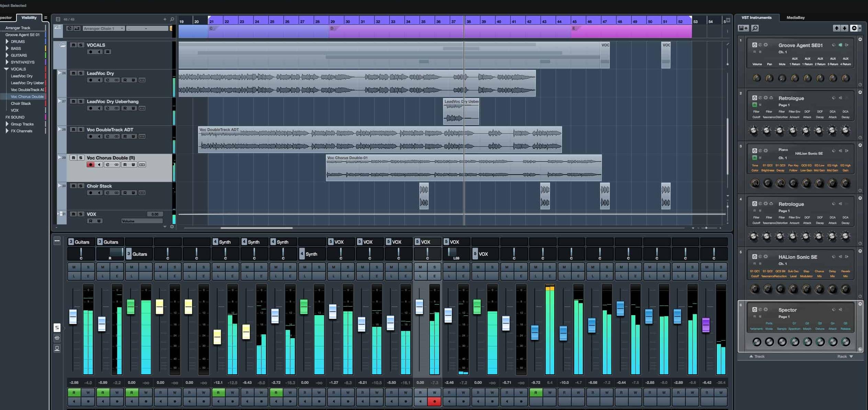Click the mixer fader section icon at left
868x410 pixels.
(x=57, y=328)
